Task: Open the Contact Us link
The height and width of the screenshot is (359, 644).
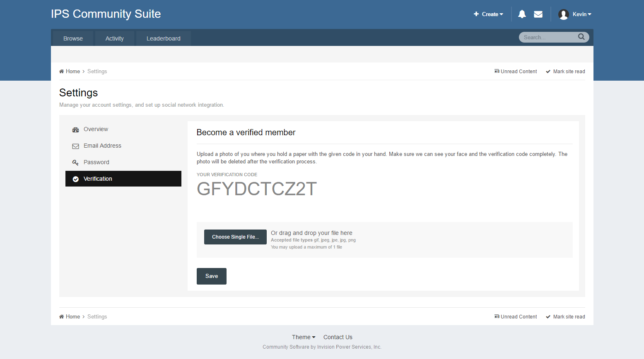Action: [338, 337]
